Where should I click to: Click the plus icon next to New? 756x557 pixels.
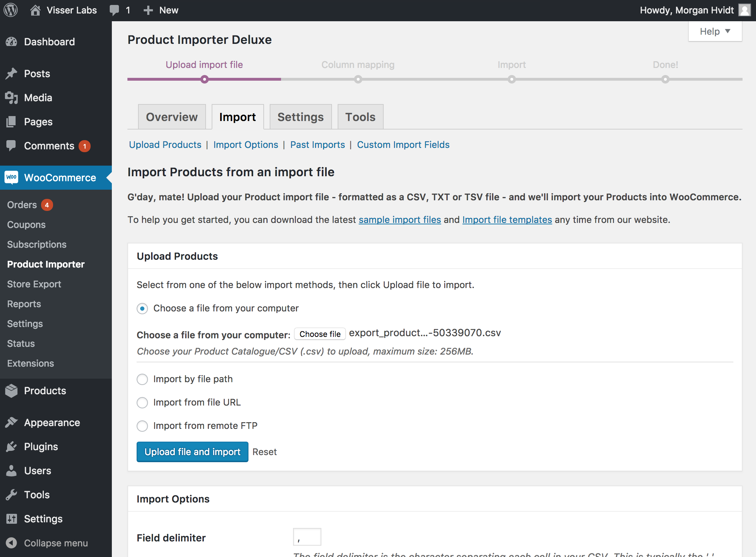148,10
